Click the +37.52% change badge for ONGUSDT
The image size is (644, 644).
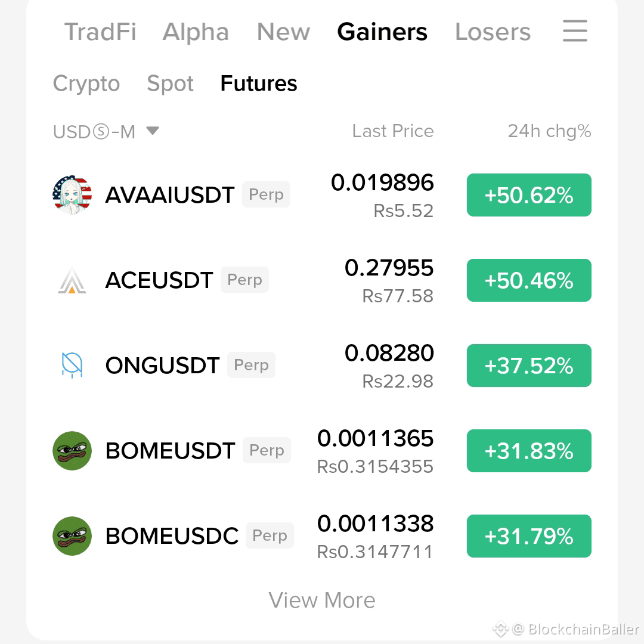pyautogui.click(x=529, y=366)
